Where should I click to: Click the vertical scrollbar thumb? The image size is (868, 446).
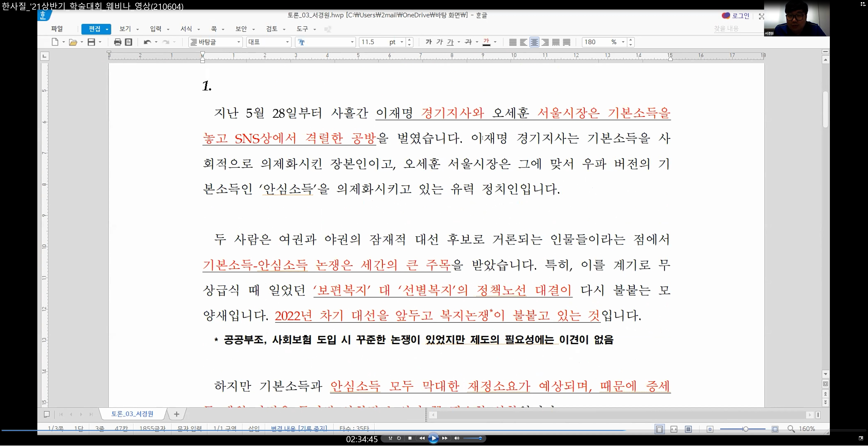825,109
